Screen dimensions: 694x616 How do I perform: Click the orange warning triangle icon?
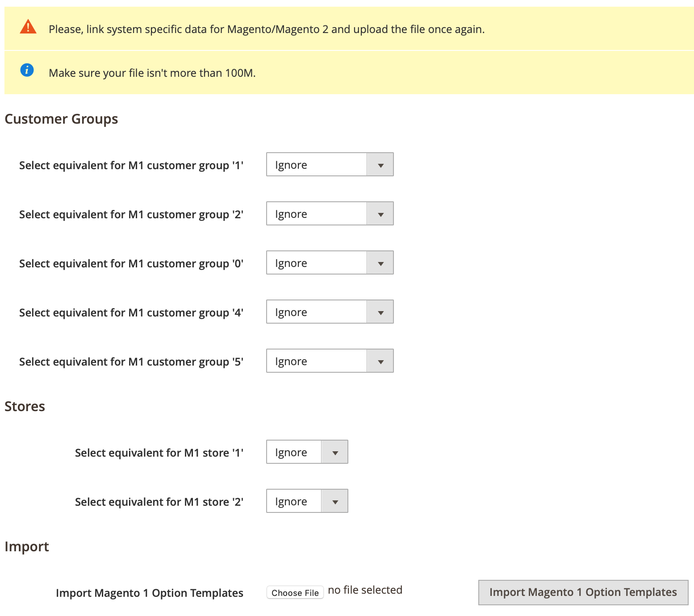[x=28, y=27]
